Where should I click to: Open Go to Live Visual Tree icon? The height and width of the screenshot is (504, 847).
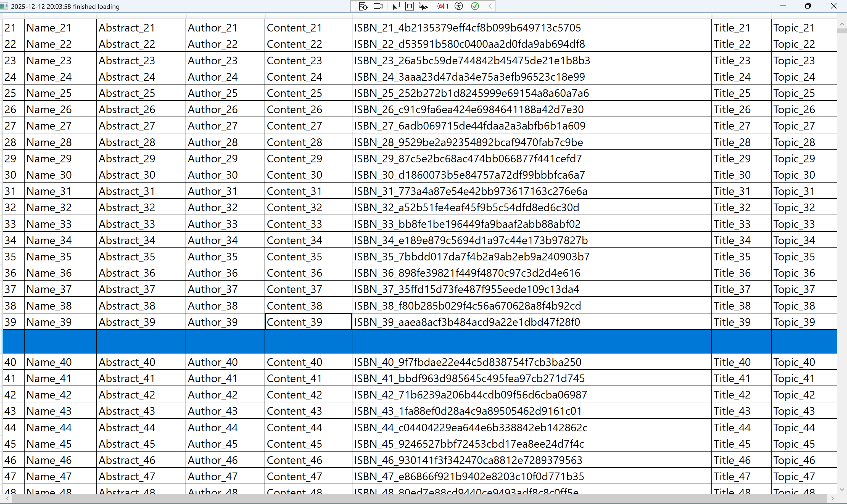pos(363,6)
